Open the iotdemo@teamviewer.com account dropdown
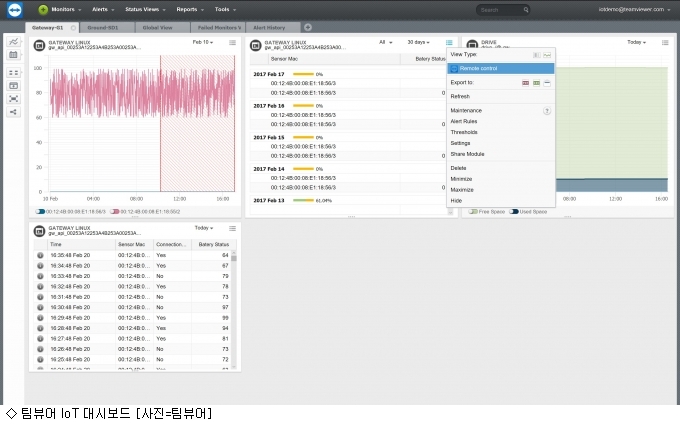The image size is (680, 425). [x=634, y=10]
